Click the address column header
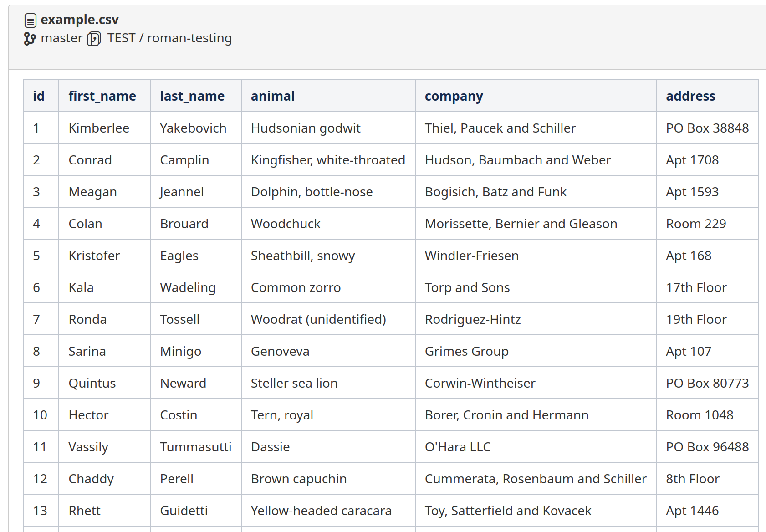 690,96
